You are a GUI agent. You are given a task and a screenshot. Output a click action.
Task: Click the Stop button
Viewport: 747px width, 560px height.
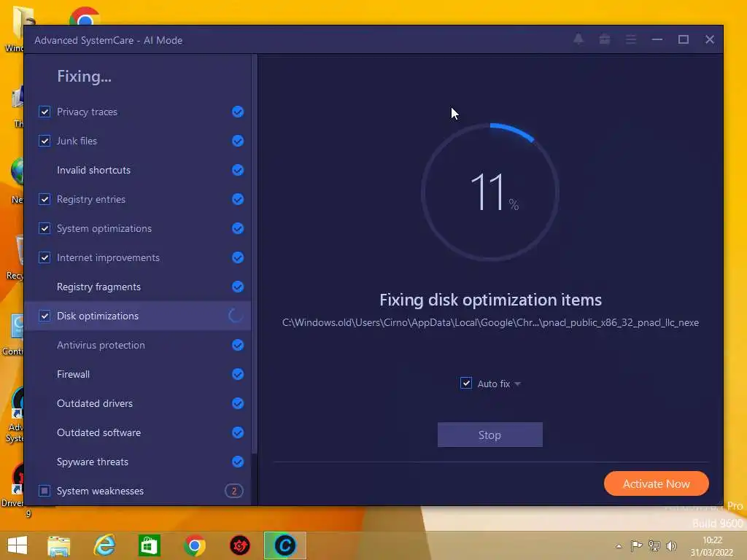[x=489, y=435]
